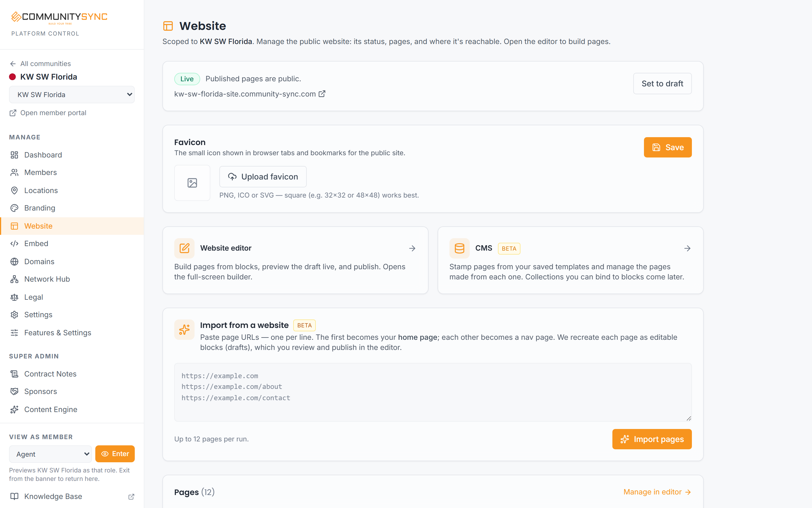This screenshot has height=508, width=812.
Task: Click the CMS database icon
Action: (x=459, y=248)
